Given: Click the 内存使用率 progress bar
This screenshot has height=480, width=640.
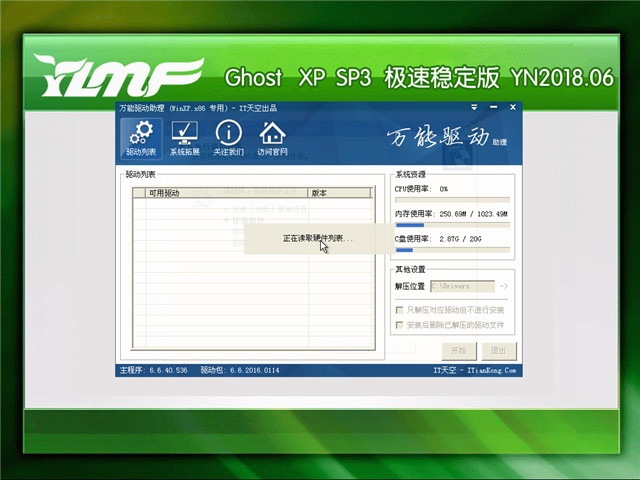Looking at the screenshot, I should pyautogui.click(x=452, y=225).
